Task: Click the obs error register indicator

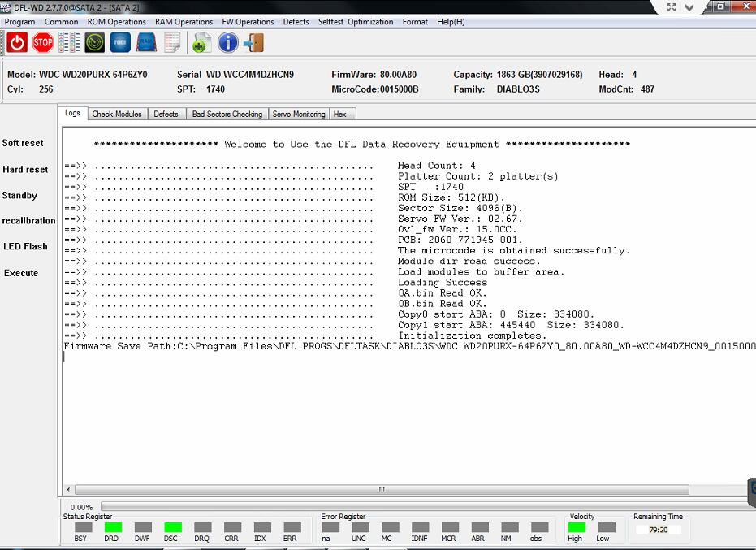Action: [540, 527]
